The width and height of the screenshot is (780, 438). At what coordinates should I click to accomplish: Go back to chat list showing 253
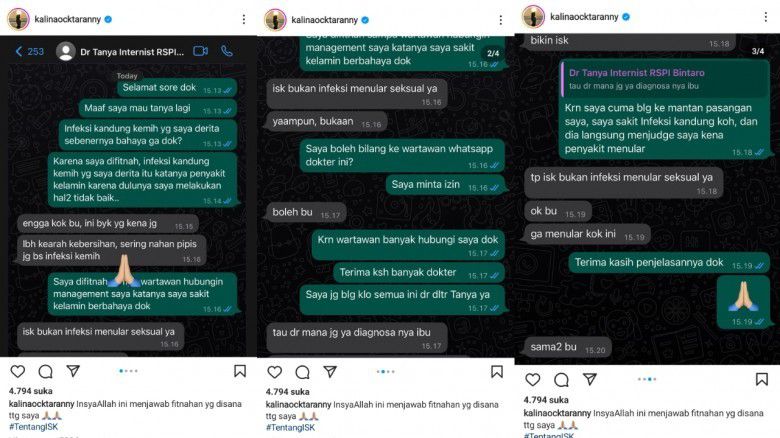[x=29, y=51]
